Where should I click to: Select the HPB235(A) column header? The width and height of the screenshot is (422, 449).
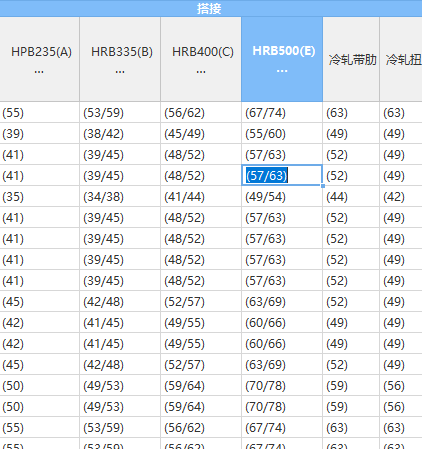(x=40, y=59)
